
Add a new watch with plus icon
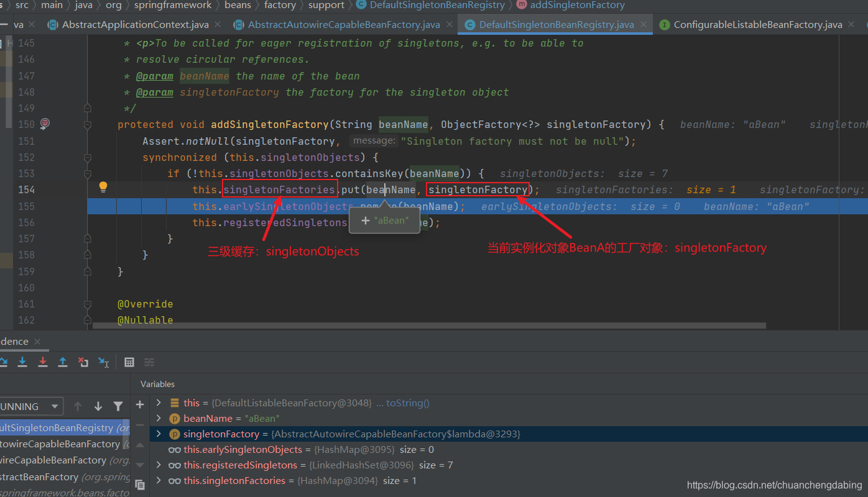tap(140, 404)
